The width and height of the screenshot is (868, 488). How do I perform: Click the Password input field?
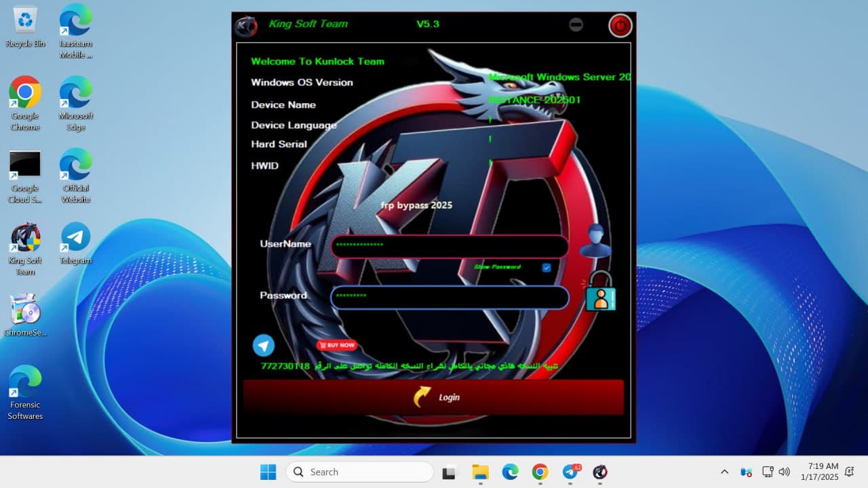[450, 298]
